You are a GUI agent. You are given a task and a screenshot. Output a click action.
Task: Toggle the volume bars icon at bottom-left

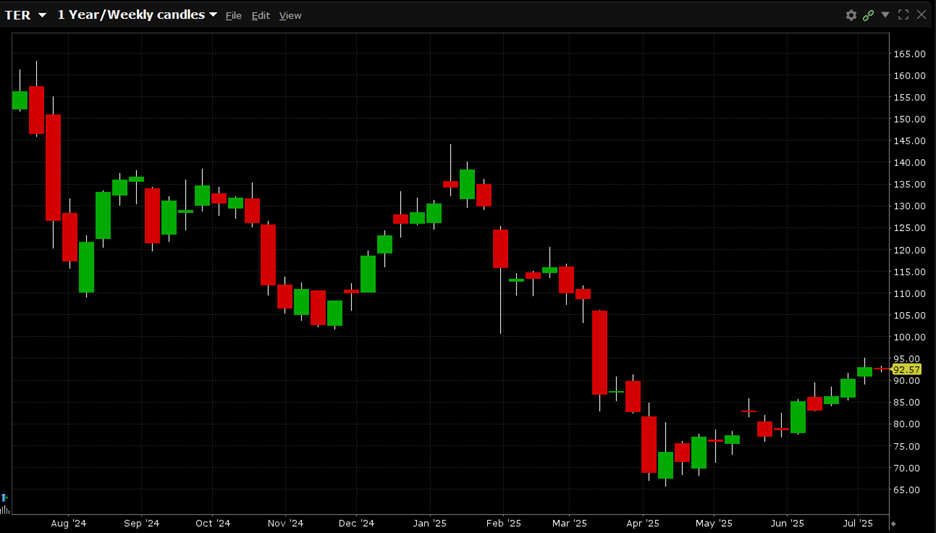[x=5, y=509]
